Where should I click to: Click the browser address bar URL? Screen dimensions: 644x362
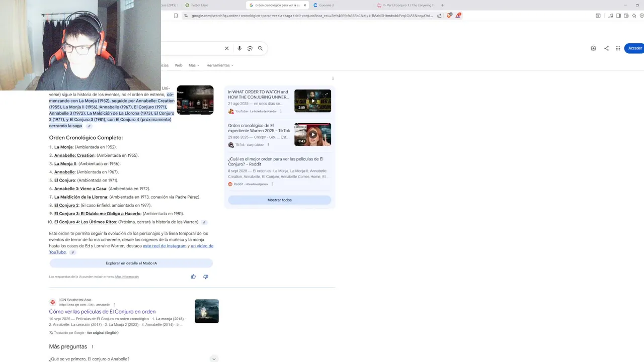pyautogui.click(x=312, y=16)
